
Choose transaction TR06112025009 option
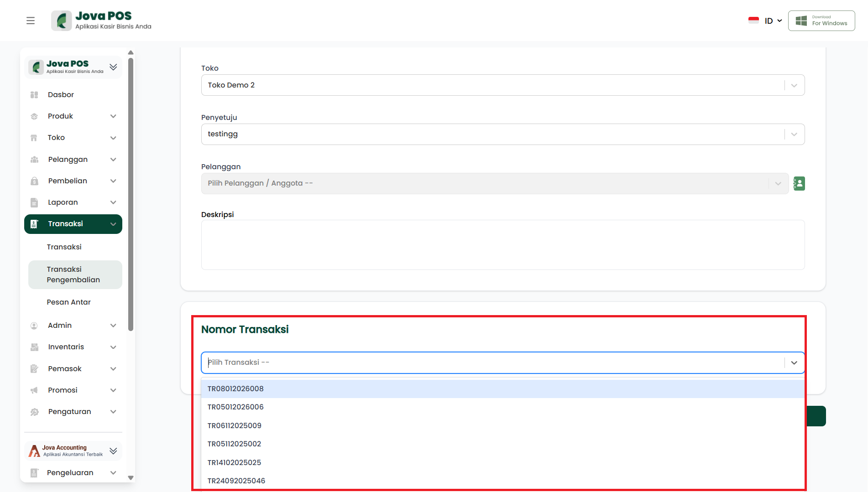235,425
